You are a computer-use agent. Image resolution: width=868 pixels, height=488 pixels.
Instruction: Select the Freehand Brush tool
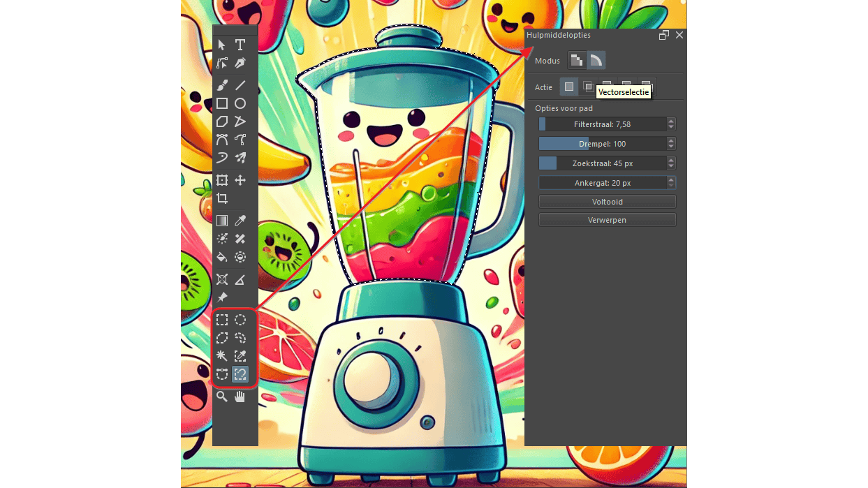(x=222, y=85)
